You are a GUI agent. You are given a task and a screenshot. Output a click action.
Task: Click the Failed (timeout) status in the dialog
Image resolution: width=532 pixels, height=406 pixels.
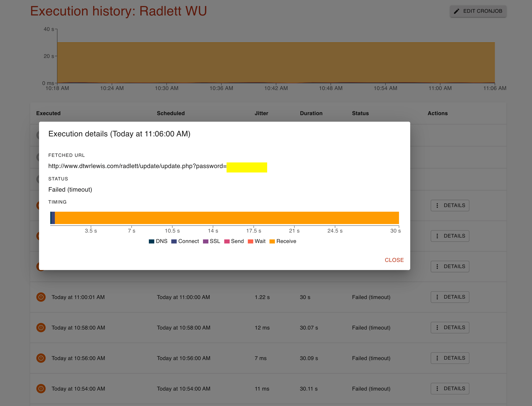(70, 189)
